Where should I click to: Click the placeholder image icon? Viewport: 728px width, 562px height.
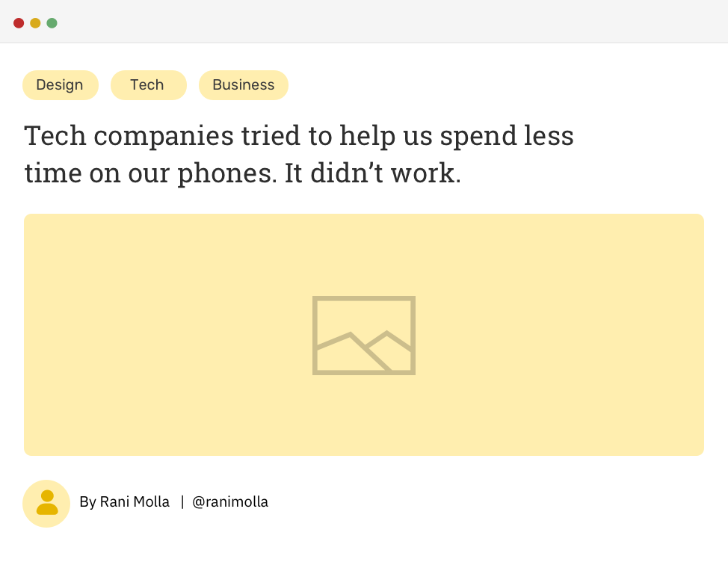point(364,336)
